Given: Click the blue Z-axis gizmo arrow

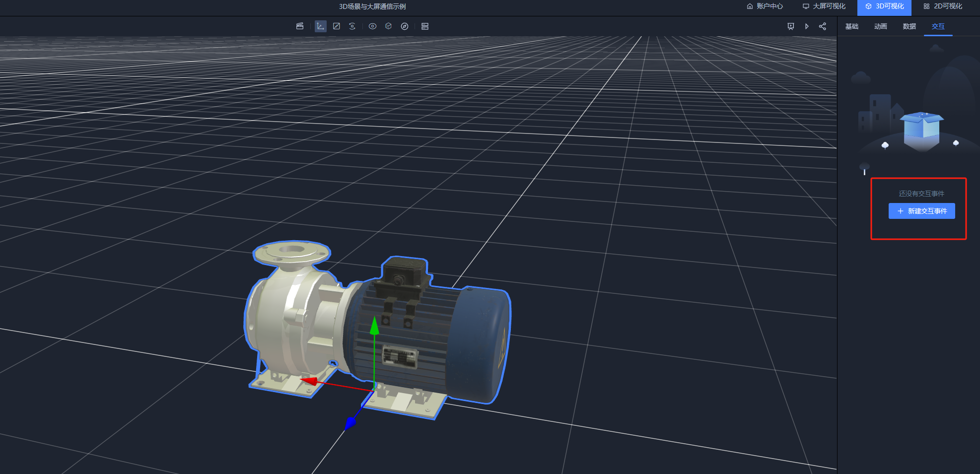Looking at the screenshot, I should coord(350,423).
